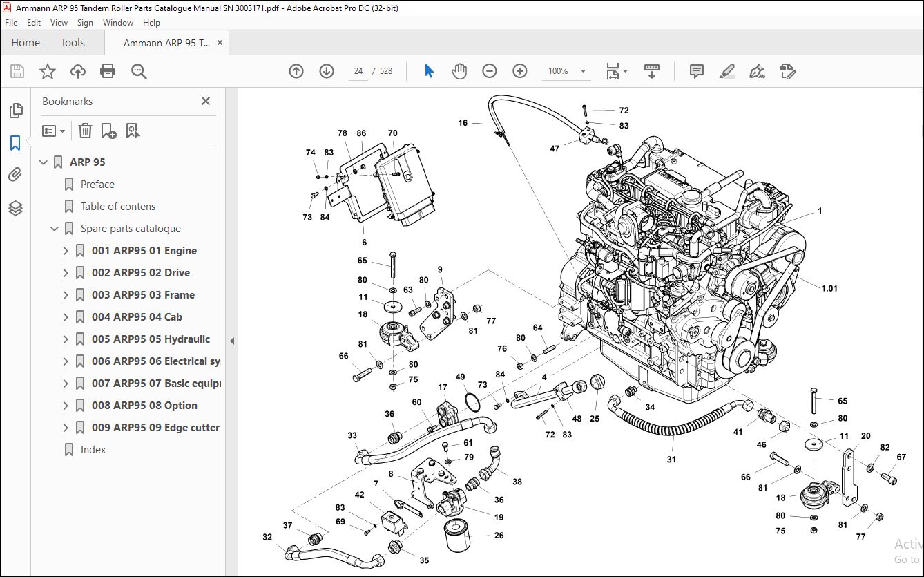Close the Bookmarks panel
Viewport: 924px width, 577px height.
pos(205,101)
